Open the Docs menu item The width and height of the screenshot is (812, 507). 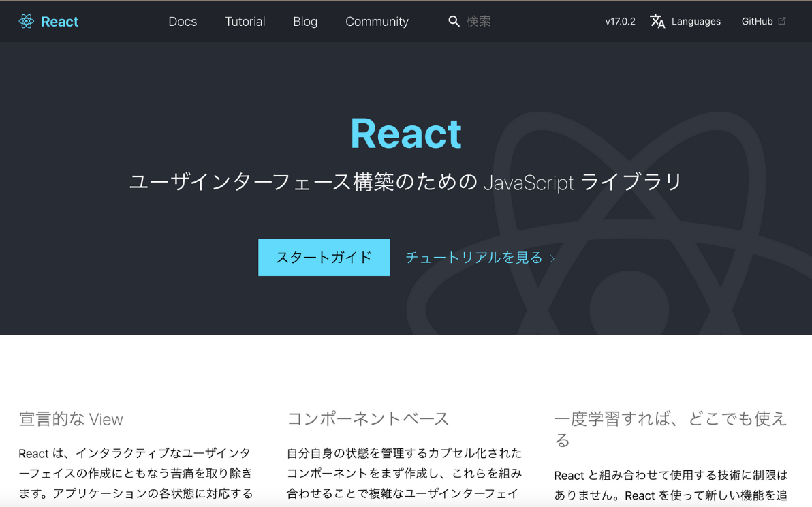tap(183, 22)
